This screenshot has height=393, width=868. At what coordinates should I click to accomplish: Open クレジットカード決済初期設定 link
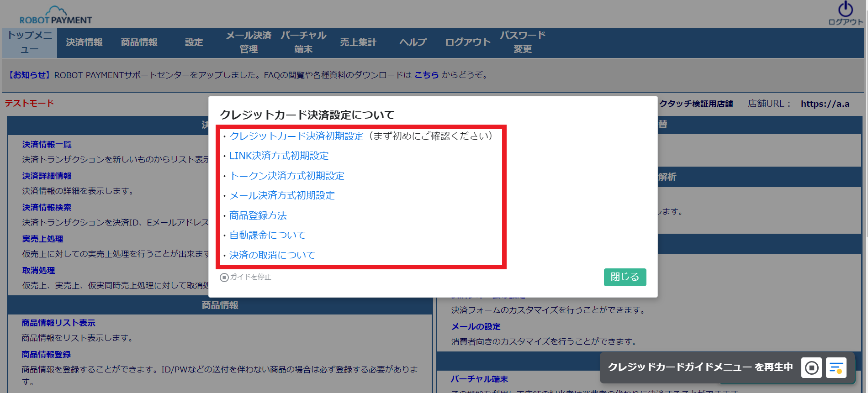pos(296,136)
